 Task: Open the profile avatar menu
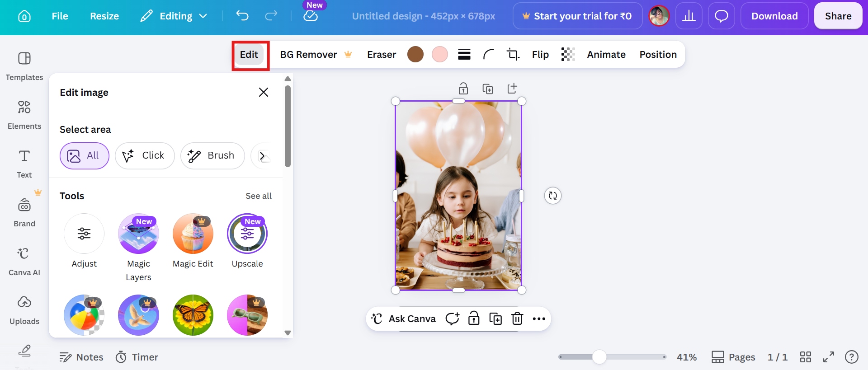coord(659,16)
